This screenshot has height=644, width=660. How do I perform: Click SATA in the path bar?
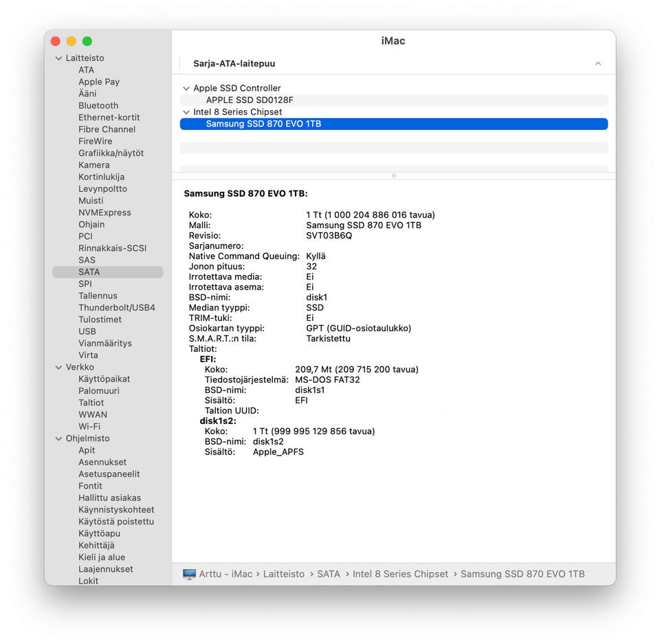pos(329,574)
